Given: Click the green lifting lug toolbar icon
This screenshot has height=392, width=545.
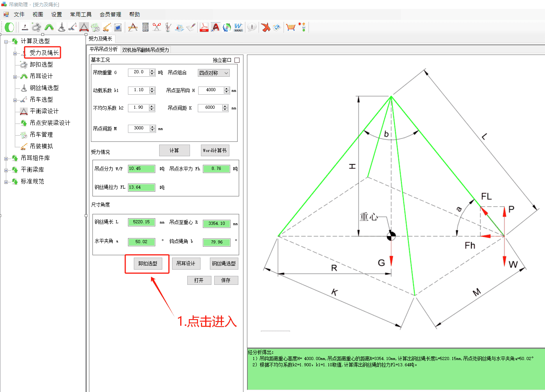Looking at the screenshot, I should click(49, 27).
